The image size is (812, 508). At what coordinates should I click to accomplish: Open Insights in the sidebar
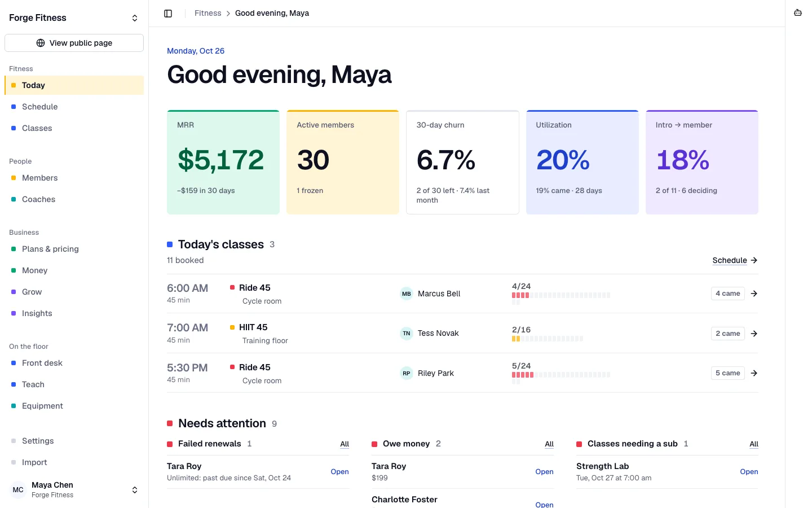tap(74, 313)
